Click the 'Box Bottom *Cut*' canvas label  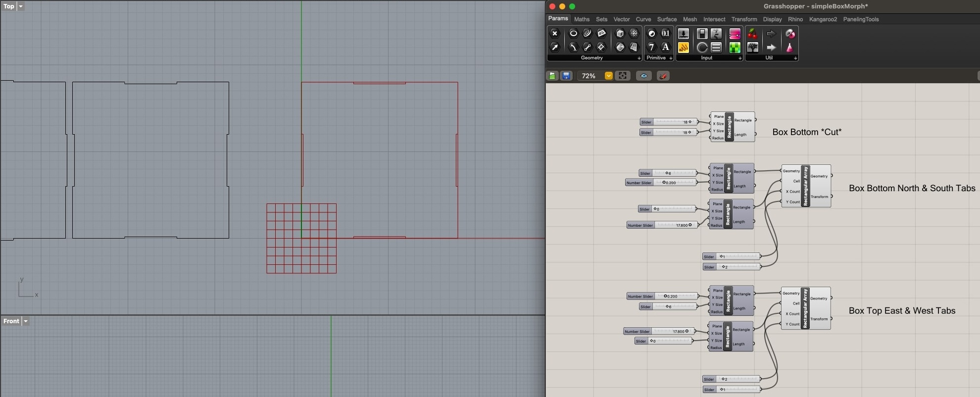point(807,132)
